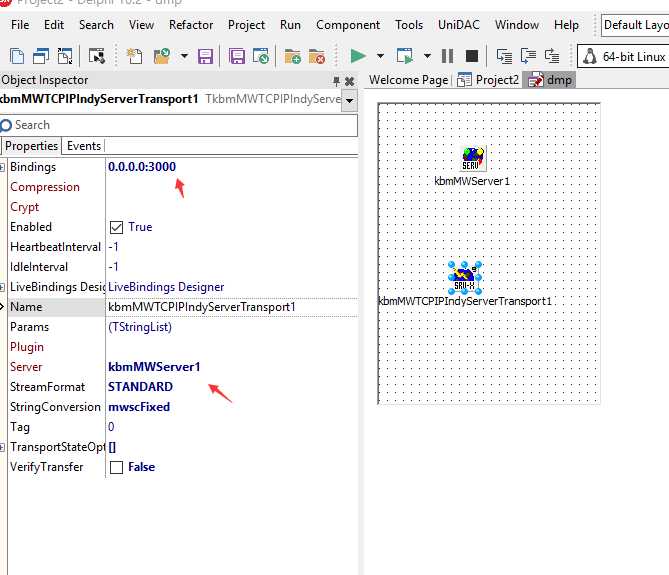Open the UniDAC menu

(x=459, y=25)
